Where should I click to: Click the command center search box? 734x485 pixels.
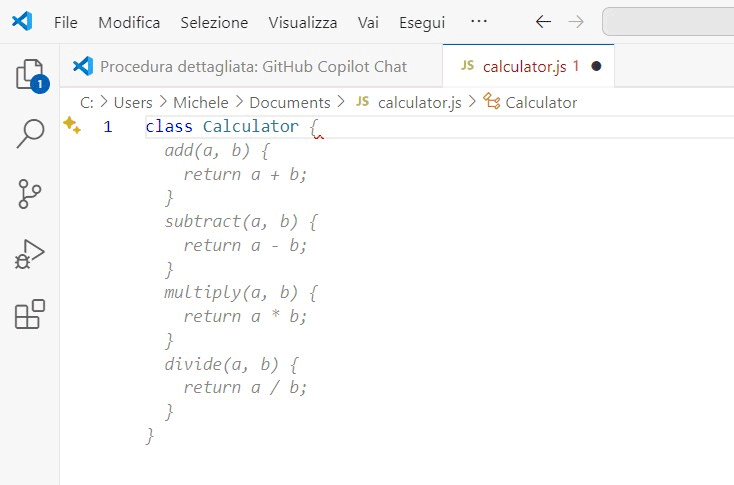pos(668,22)
